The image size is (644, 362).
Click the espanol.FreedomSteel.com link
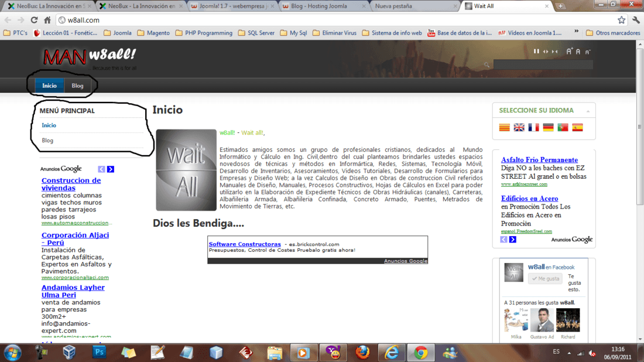coord(526,231)
